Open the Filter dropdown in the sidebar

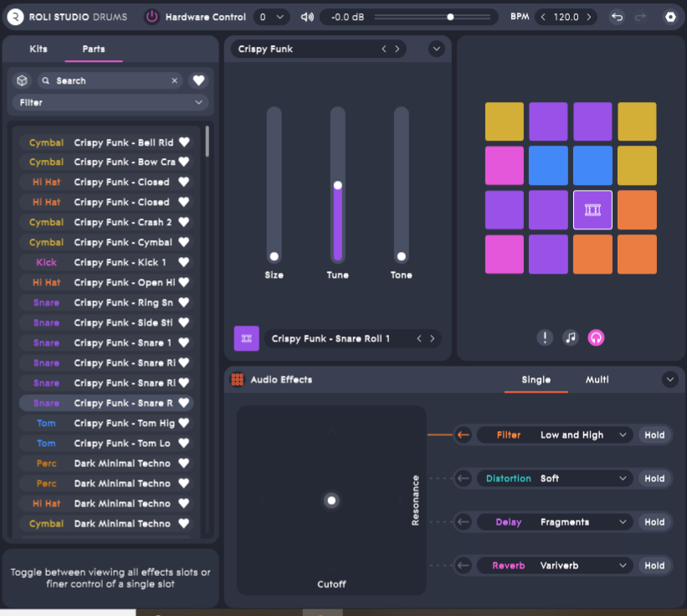tap(110, 102)
